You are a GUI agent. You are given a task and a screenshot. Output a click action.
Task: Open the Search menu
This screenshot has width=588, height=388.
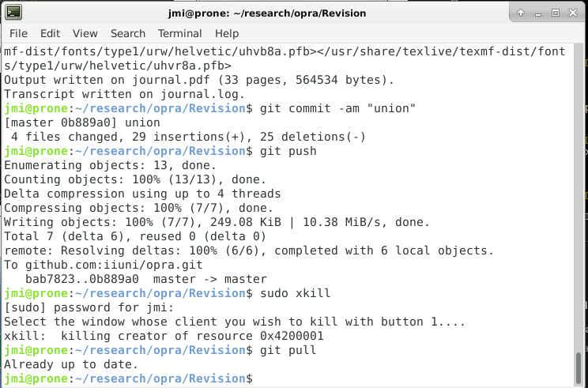tap(127, 33)
